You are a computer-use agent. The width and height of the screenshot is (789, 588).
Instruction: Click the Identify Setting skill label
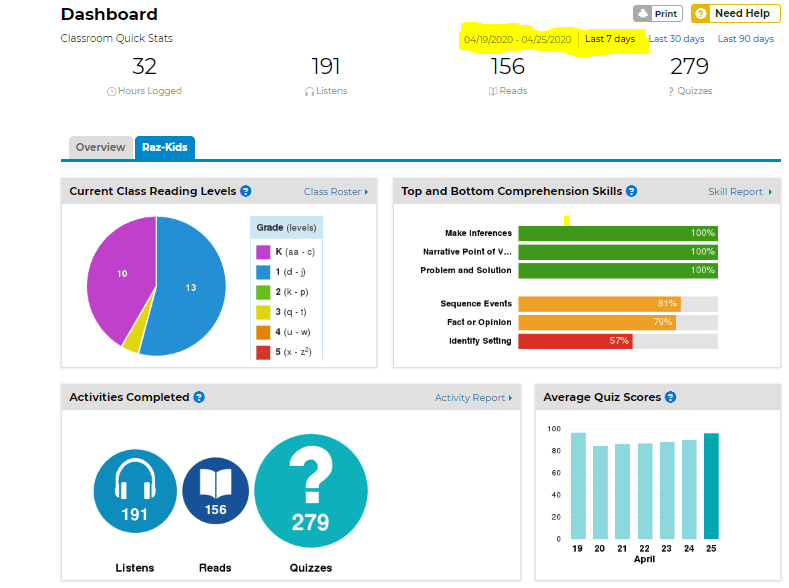pos(480,341)
